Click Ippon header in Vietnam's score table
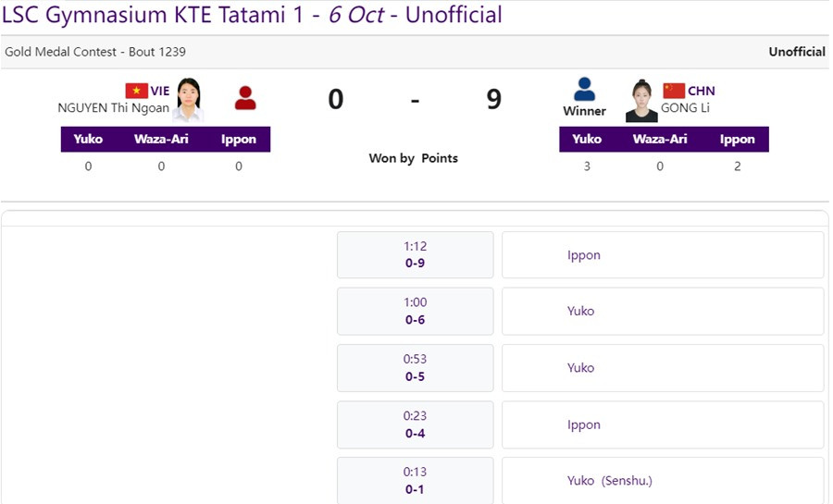The width and height of the screenshot is (833, 504). pyautogui.click(x=239, y=140)
